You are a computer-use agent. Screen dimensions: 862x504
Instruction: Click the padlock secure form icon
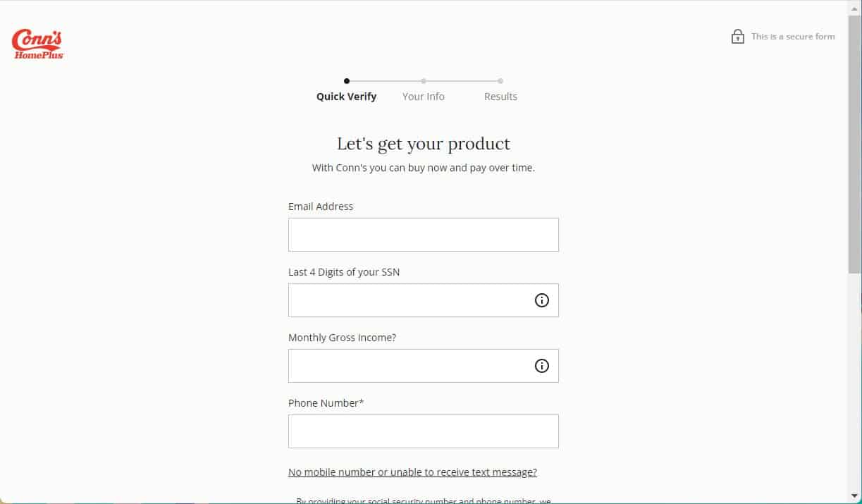(x=738, y=36)
